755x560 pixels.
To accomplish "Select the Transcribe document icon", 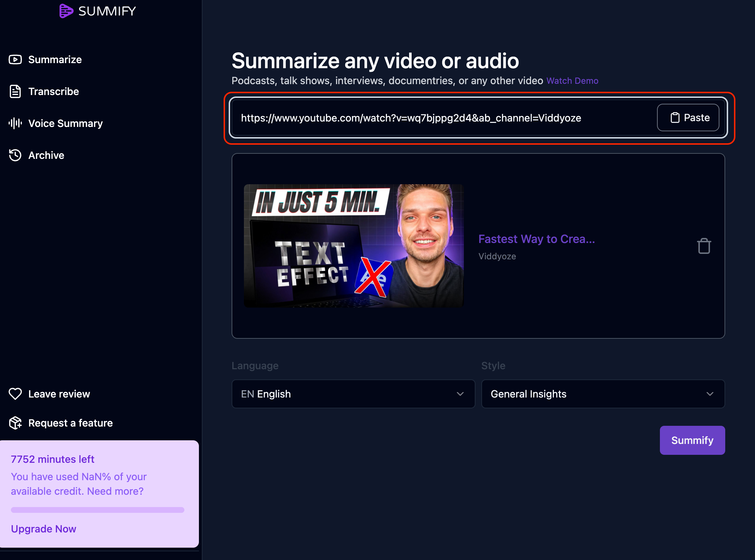I will point(15,91).
